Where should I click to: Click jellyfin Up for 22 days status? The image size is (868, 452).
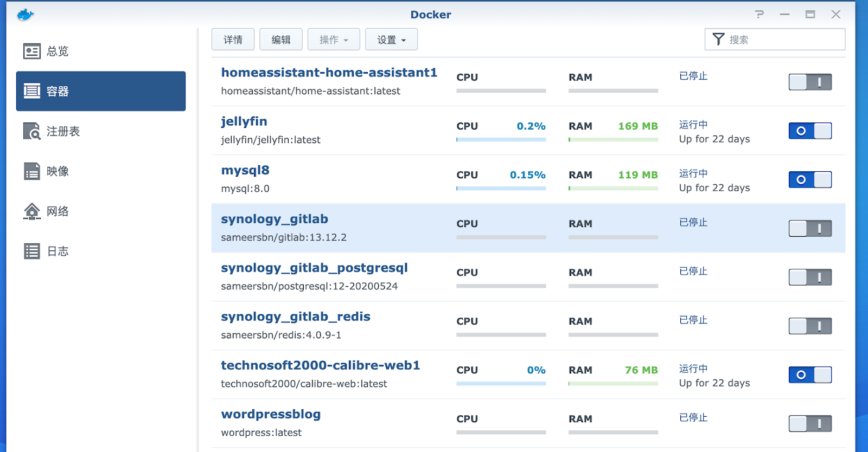[x=714, y=139]
